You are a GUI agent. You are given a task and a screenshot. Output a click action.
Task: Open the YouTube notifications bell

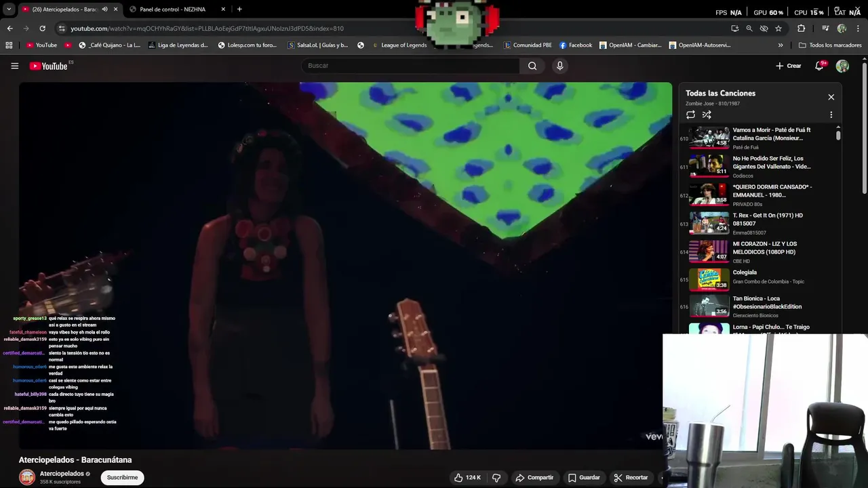click(x=820, y=66)
